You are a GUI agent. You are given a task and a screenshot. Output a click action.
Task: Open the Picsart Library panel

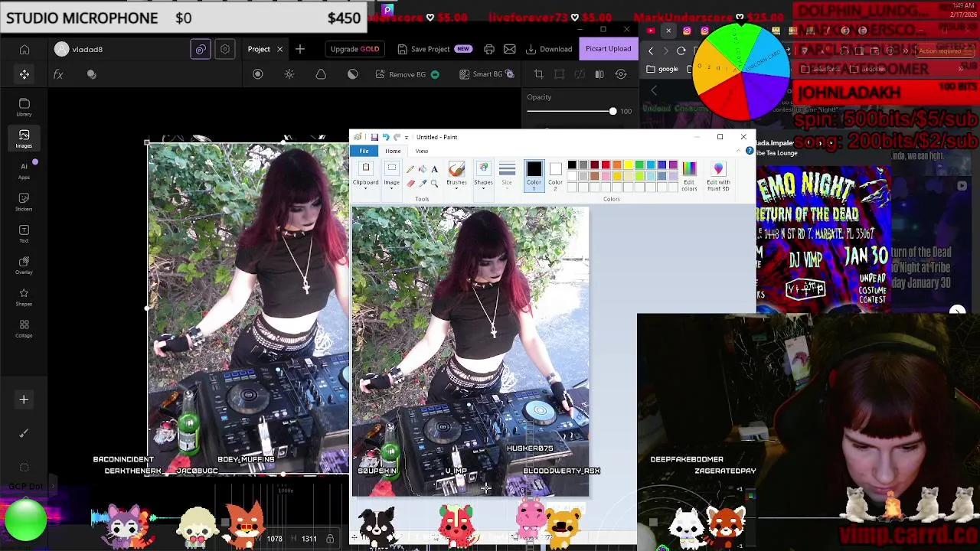pyautogui.click(x=24, y=107)
